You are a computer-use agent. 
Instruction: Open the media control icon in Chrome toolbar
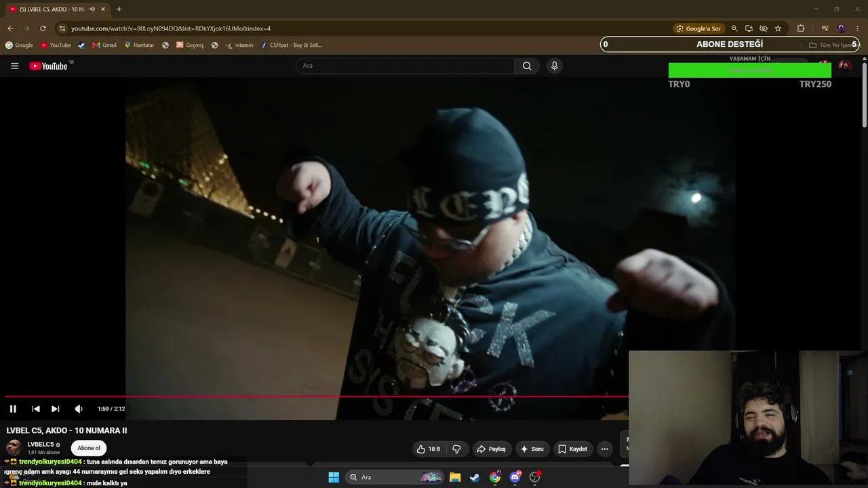point(825,28)
